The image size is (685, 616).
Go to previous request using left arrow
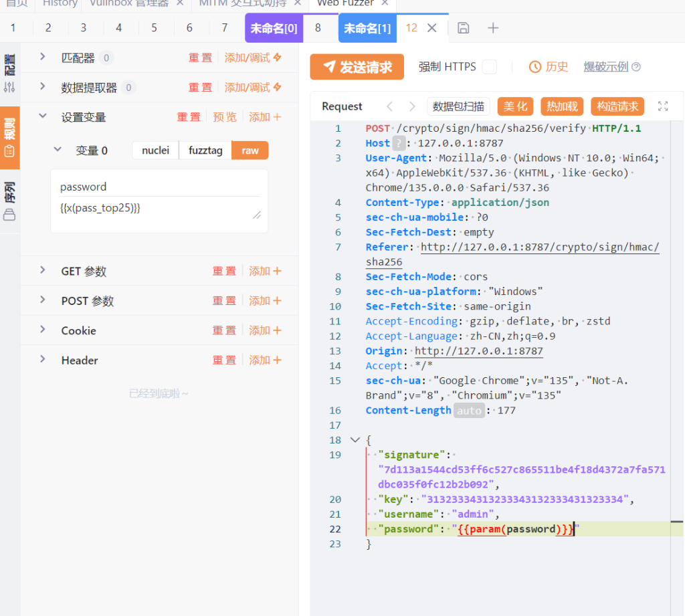[390, 106]
